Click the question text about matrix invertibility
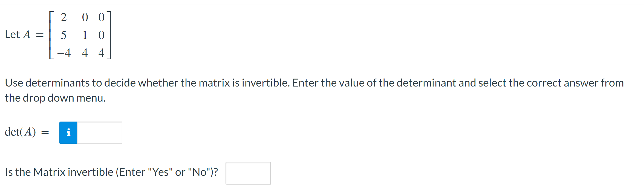Screen dimensions: 644x187 tap(111, 172)
